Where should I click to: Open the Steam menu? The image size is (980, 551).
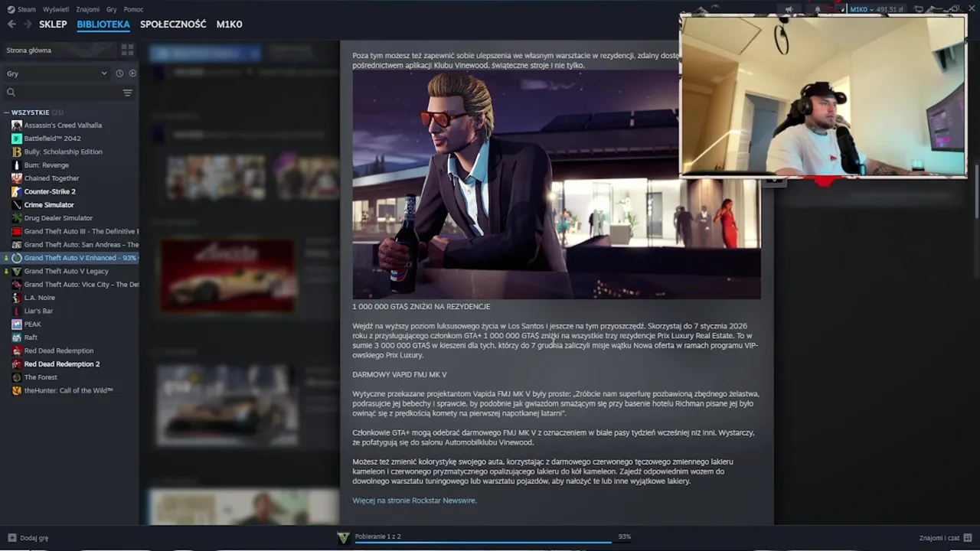(26, 9)
